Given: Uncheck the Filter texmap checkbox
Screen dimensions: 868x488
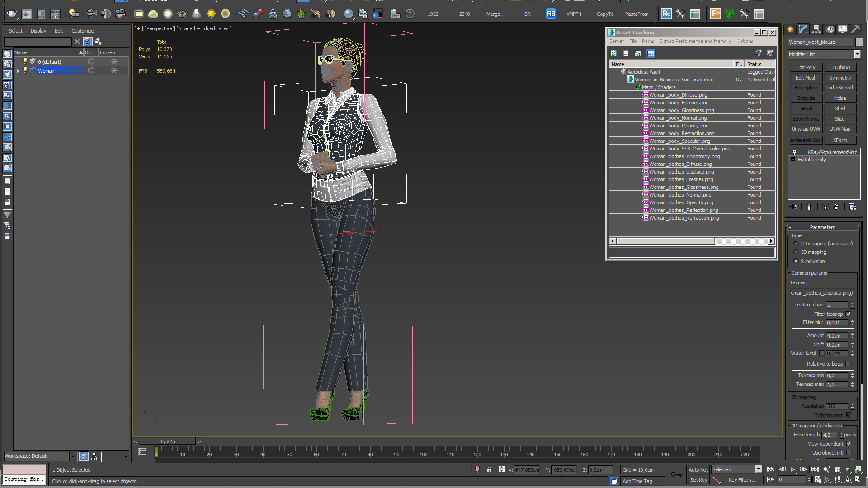Looking at the screenshot, I should click(x=848, y=314).
